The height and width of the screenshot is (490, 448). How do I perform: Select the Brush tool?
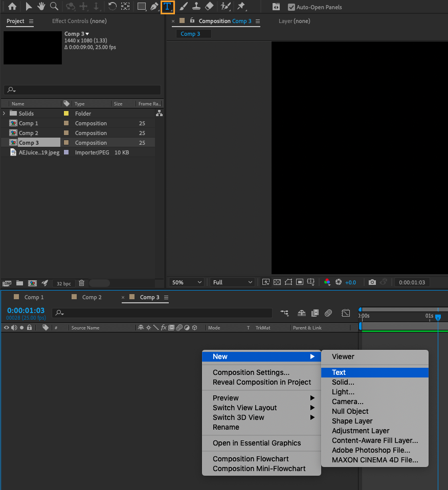pyautogui.click(x=184, y=6)
